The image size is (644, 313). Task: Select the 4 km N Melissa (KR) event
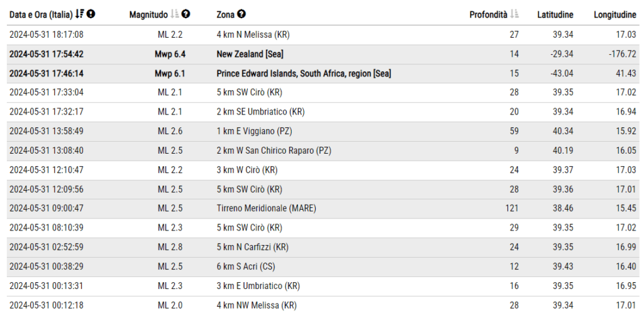coord(253,35)
